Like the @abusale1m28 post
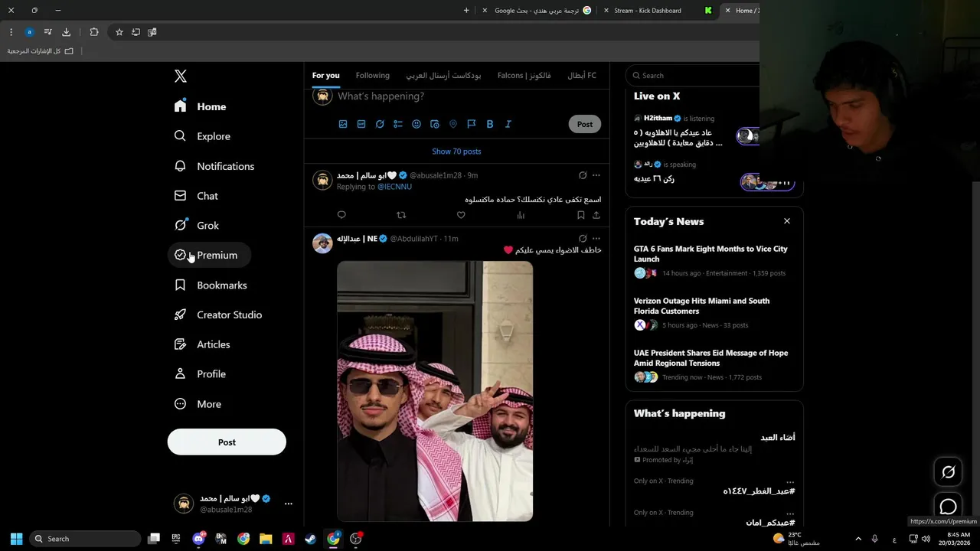The width and height of the screenshot is (980, 551). click(461, 215)
